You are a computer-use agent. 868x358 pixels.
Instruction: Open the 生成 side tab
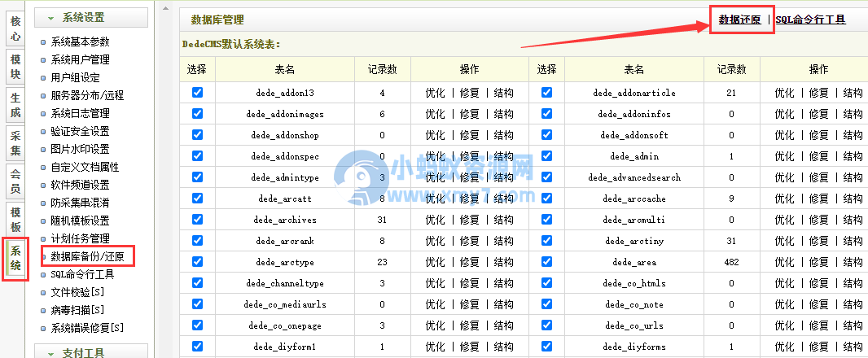point(15,105)
